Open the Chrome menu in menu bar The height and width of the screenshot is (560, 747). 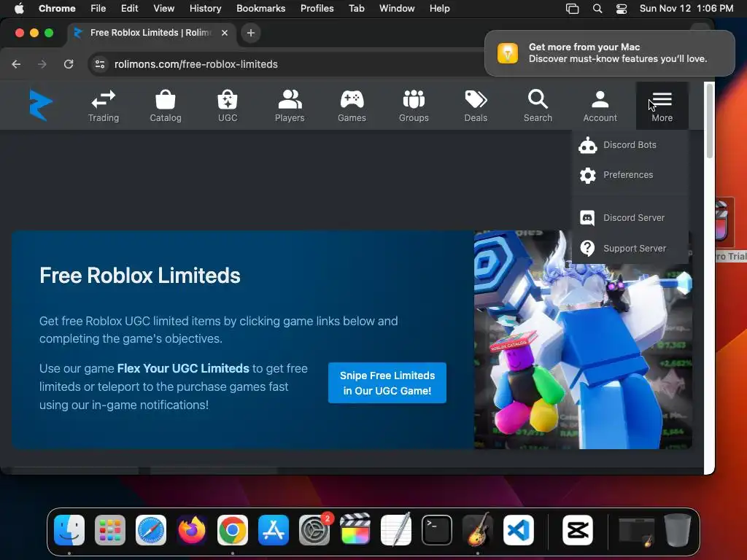[x=57, y=8]
